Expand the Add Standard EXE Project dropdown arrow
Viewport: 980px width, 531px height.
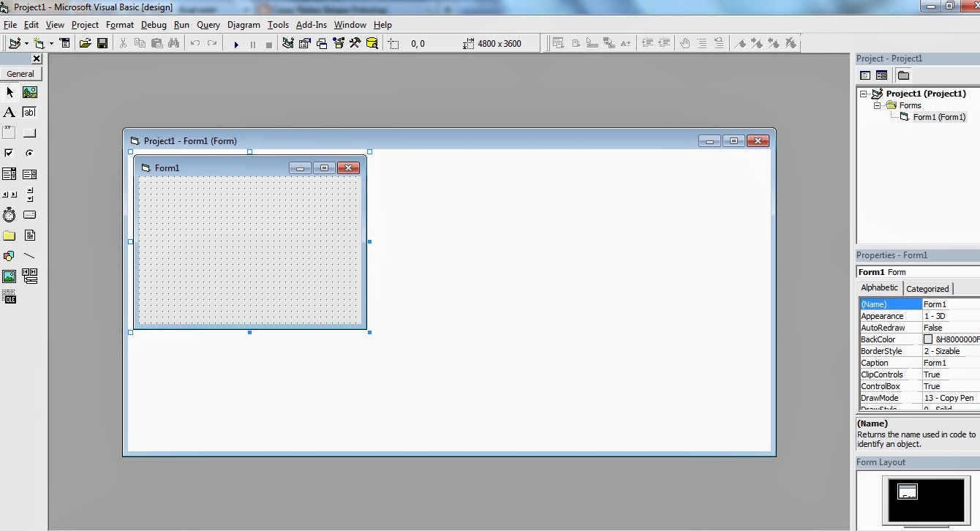27,44
